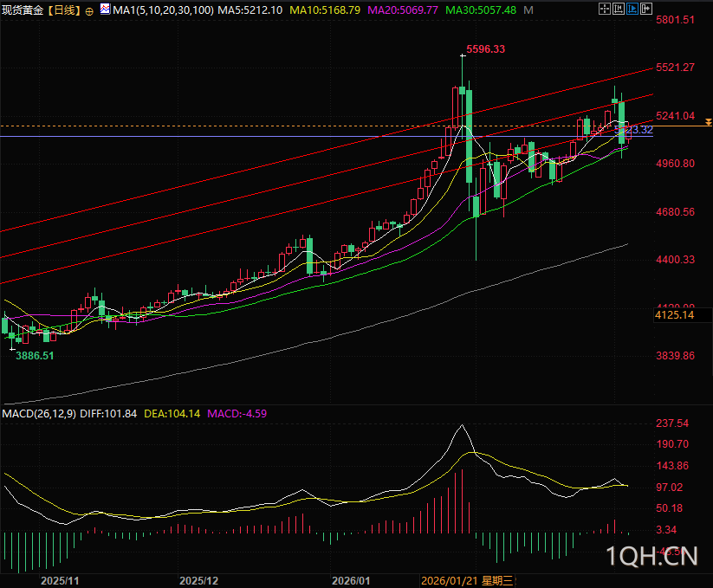713x588 pixels.
Task: Click the orange double-arrow price marker
Action: coord(708,126)
